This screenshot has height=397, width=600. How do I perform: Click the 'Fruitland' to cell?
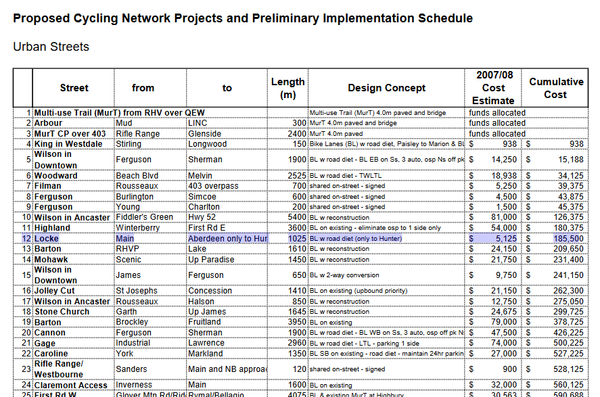pos(227,322)
